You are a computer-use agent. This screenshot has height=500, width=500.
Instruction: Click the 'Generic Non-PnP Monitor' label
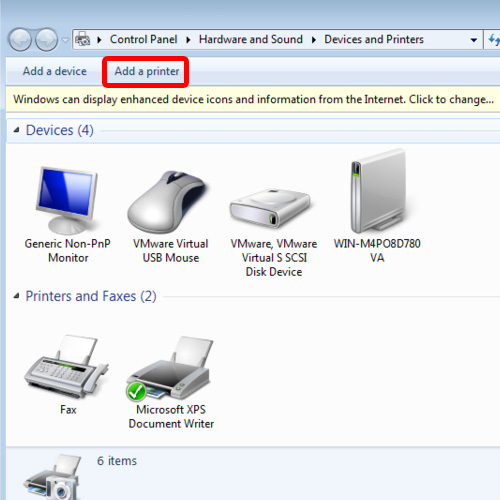coord(68,251)
